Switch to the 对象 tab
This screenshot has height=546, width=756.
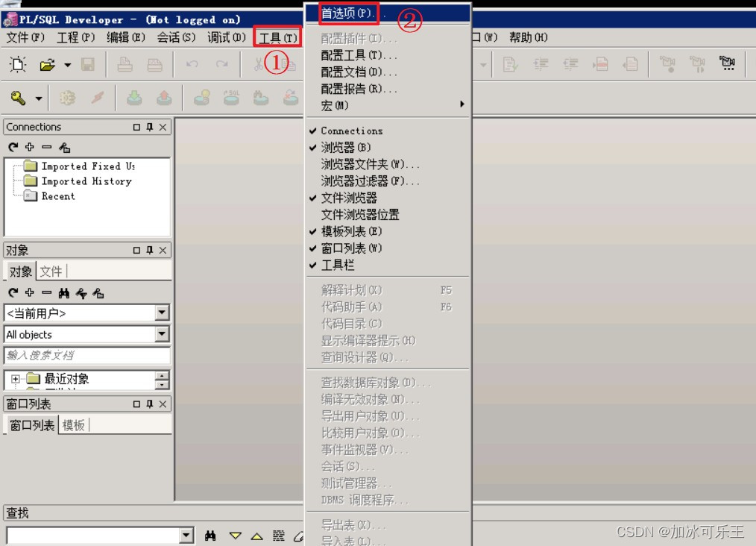click(20, 272)
